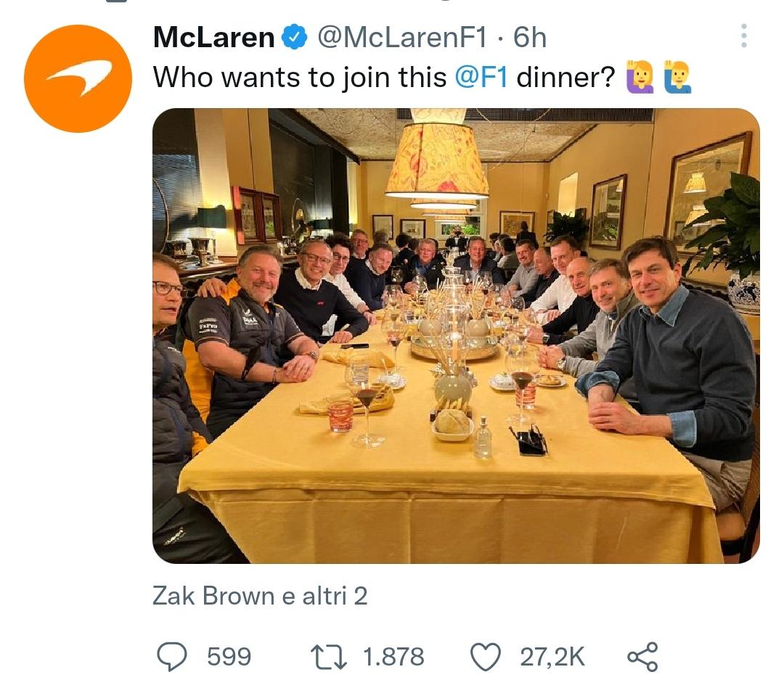Click the 6h timestamp

[530, 38]
